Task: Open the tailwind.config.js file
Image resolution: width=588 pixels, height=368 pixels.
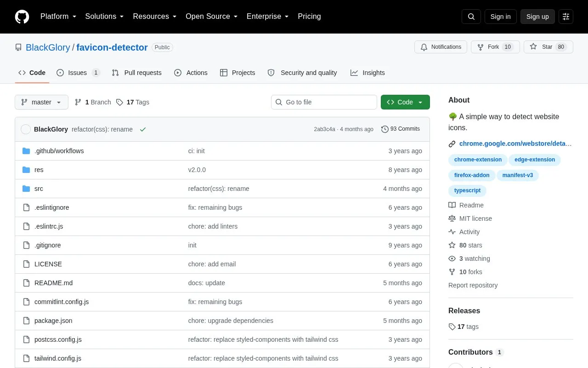Action: tap(58, 358)
